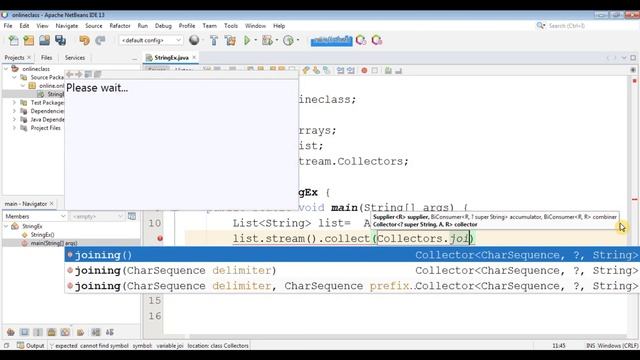Click the globe browser icon in toolbar
The width and height of the screenshot is (640, 360).
194,40
